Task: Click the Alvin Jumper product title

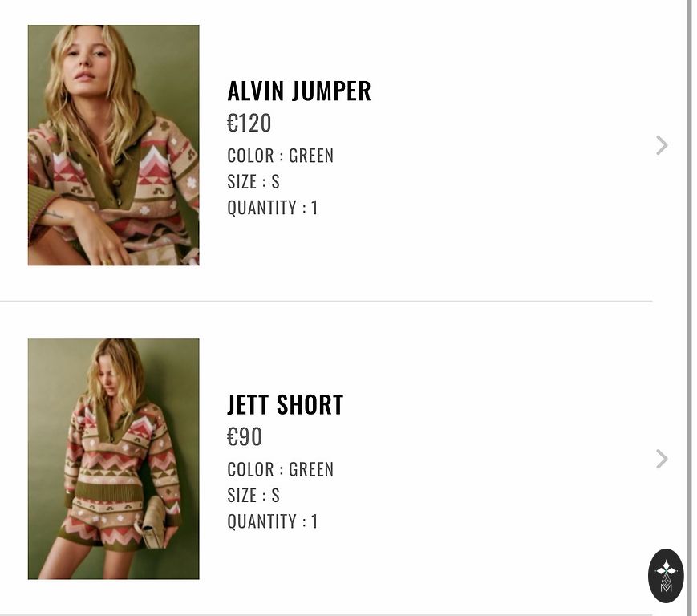Action: tap(299, 91)
